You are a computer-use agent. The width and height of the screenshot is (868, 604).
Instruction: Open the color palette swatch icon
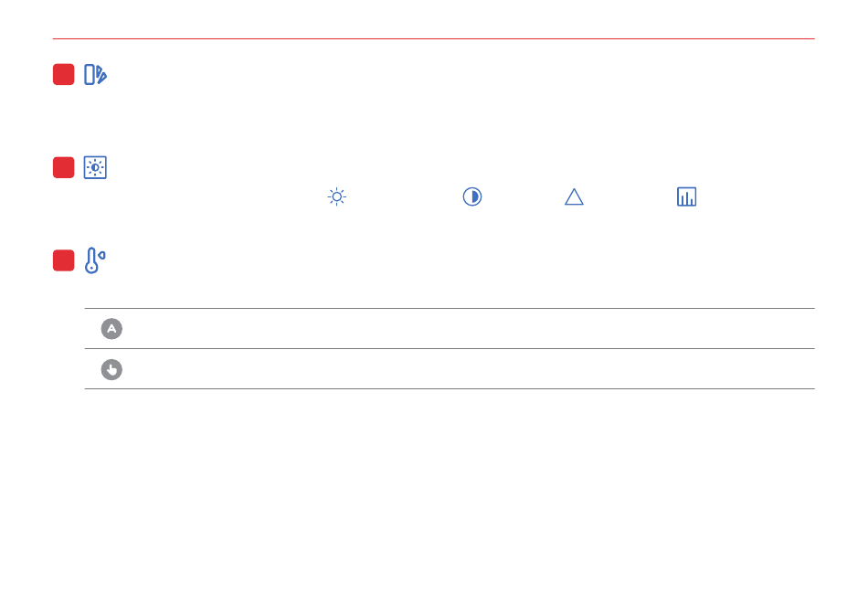coord(95,75)
